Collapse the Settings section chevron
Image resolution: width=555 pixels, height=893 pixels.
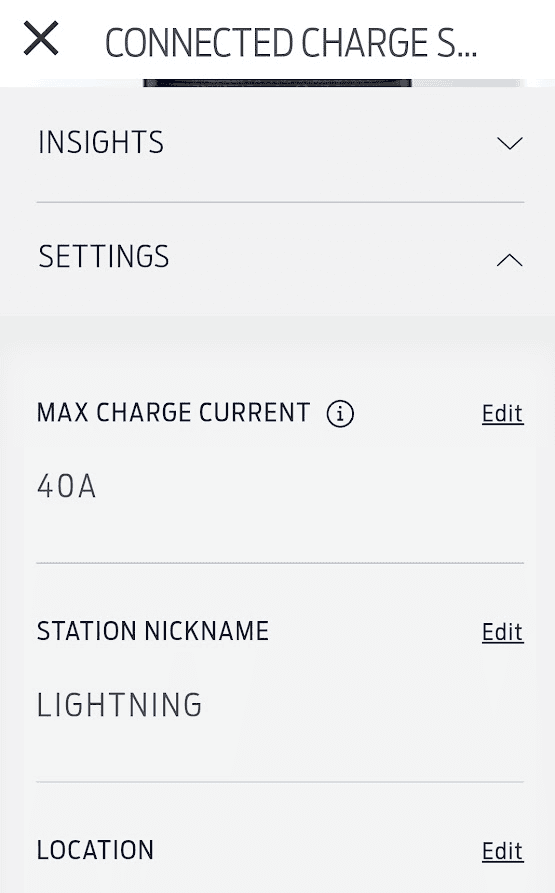pyautogui.click(x=509, y=260)
